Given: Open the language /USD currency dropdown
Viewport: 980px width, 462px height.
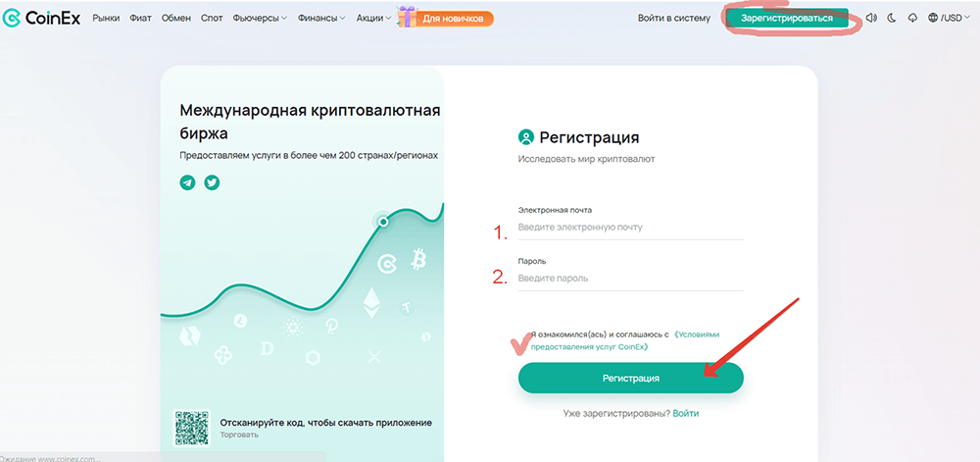Looking at the screenshot, I should (x=951, y=18).
